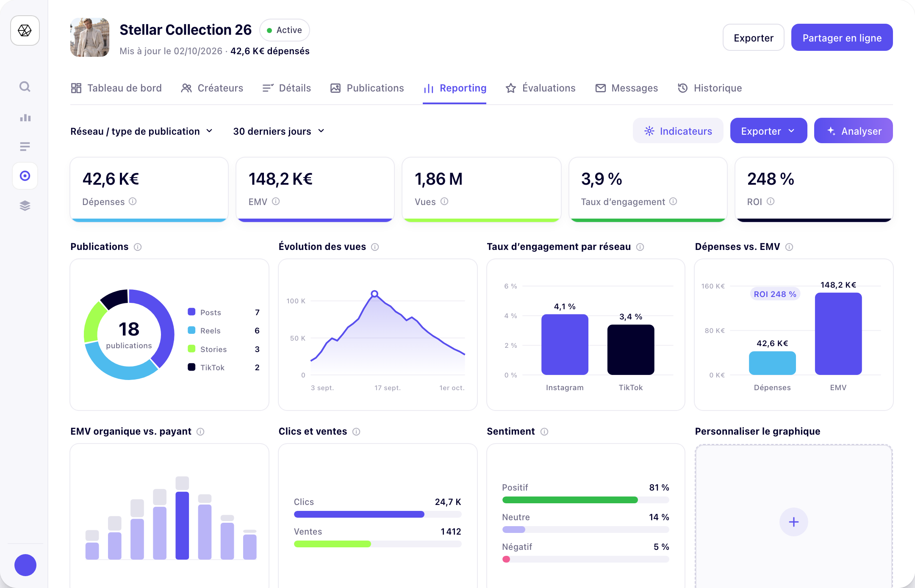This screenshot has height=588, width=915.
Task: Open the list lines sidebar icon
Action: (x=25, y=147)
